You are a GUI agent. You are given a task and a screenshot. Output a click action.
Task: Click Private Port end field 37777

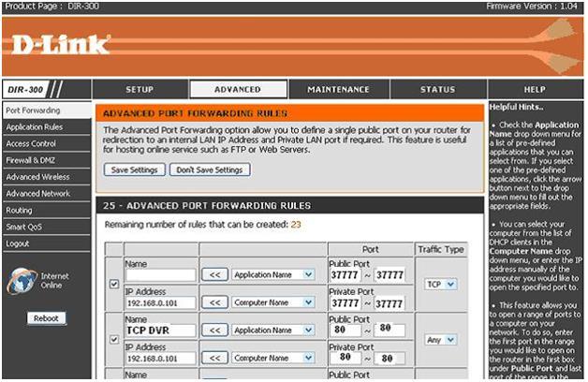390,303
